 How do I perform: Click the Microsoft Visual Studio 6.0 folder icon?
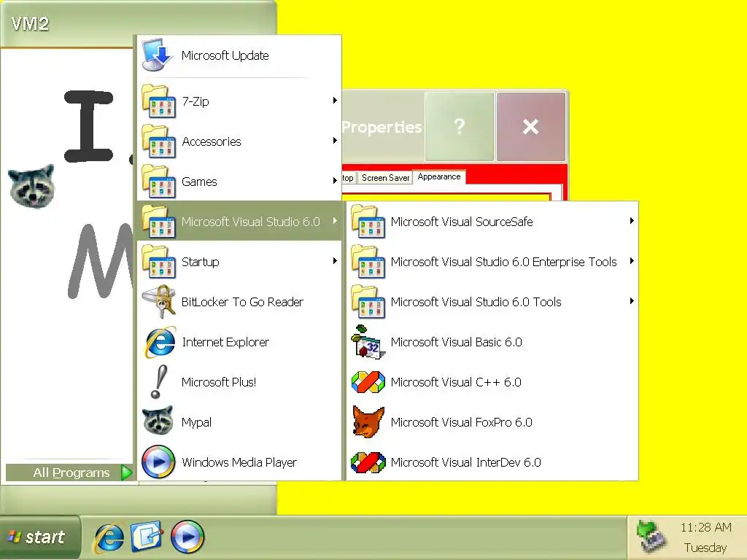point(158,222)
